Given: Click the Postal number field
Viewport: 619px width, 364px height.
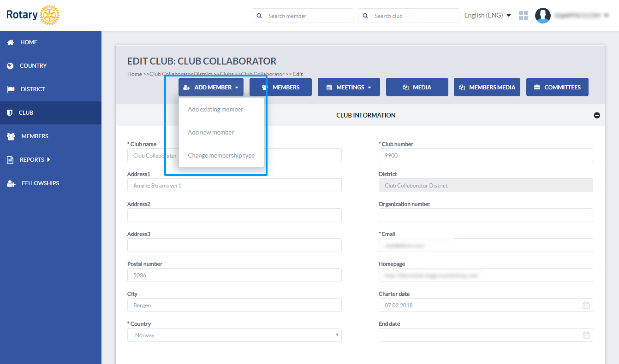Looking at the screenshot, I should [234, 275].
